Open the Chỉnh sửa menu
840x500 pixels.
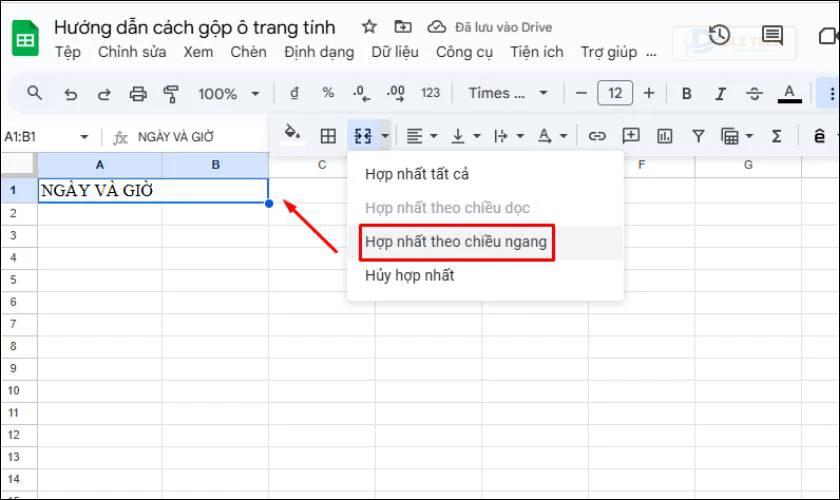coord(132,52)
